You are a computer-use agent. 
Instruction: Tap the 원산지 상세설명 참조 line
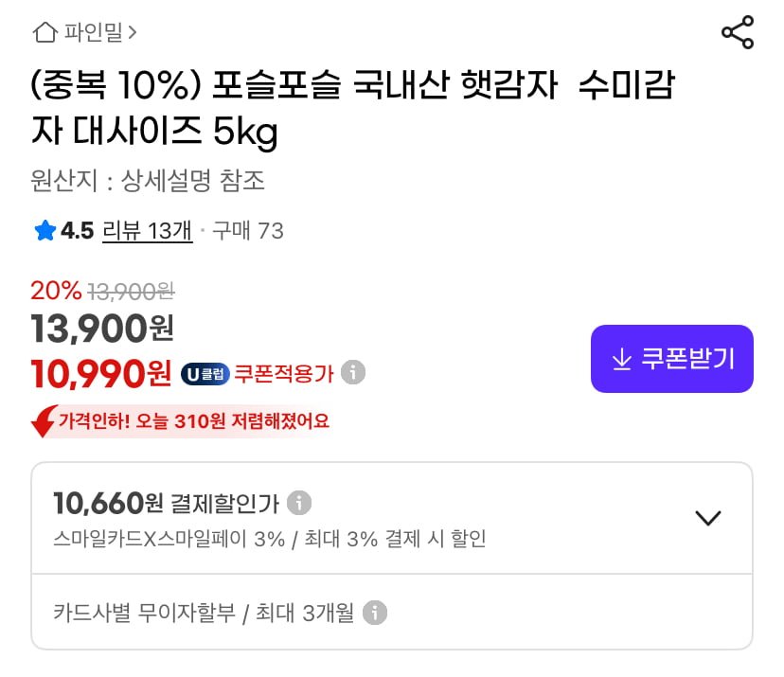pos(148,180)
